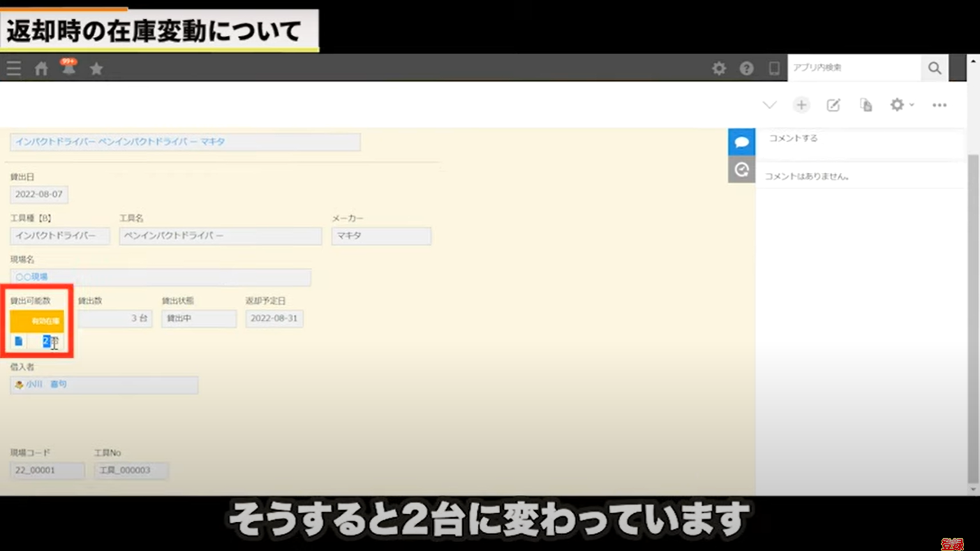Click the blue document icon under 貸出可能数
This screenshot has height=551, width=980.
click(x=19, y=342)
